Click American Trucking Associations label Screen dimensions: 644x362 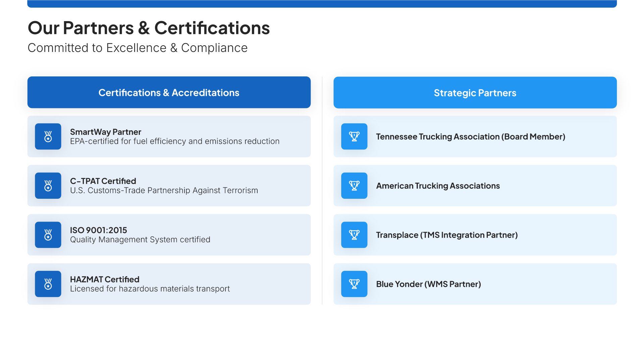[438, 186]
